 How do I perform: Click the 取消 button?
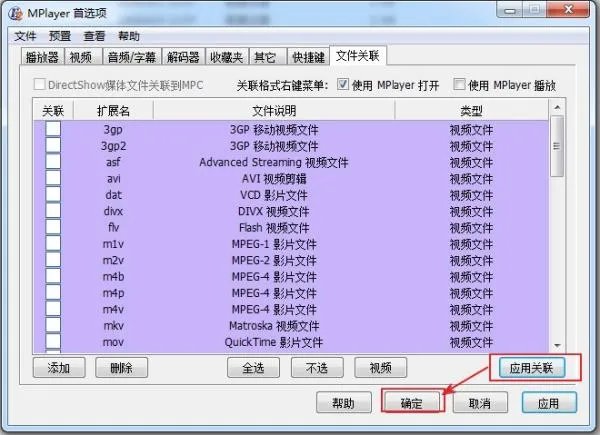pos(480,402)
